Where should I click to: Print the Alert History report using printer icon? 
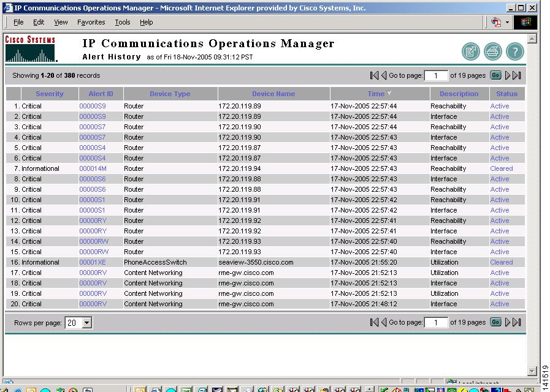coord(492,51)
